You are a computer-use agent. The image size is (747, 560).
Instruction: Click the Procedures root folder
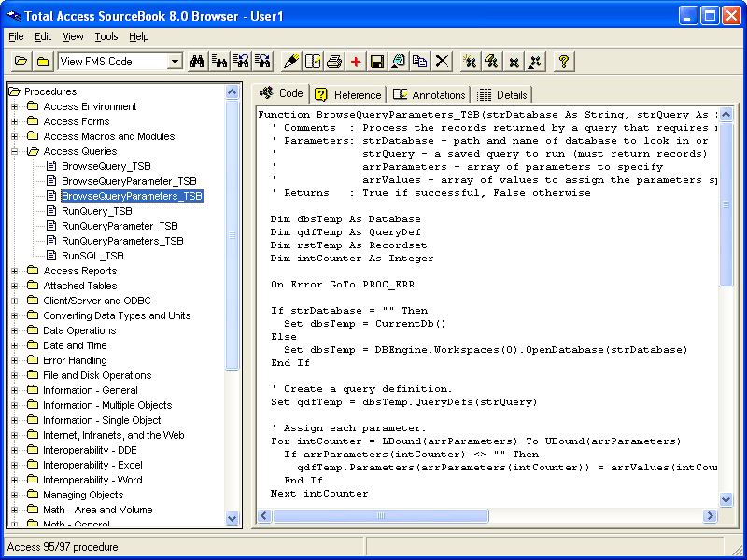click(x=50, y=91)
